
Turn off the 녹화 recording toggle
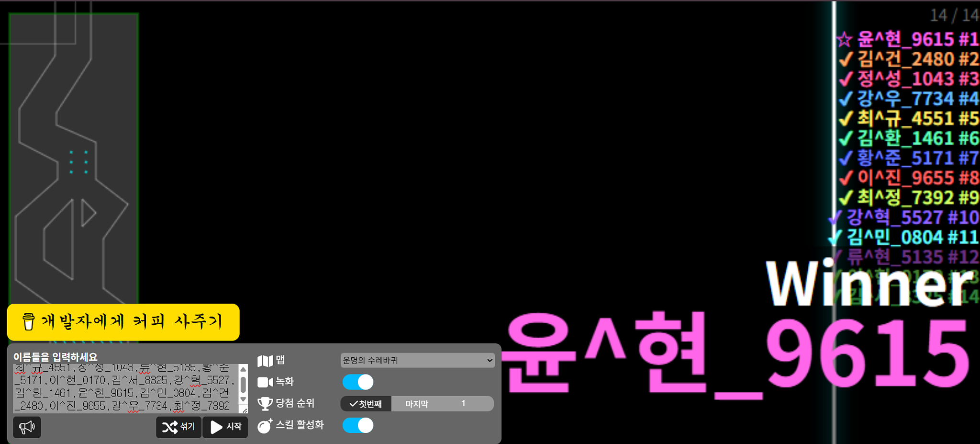coord(357,382)
